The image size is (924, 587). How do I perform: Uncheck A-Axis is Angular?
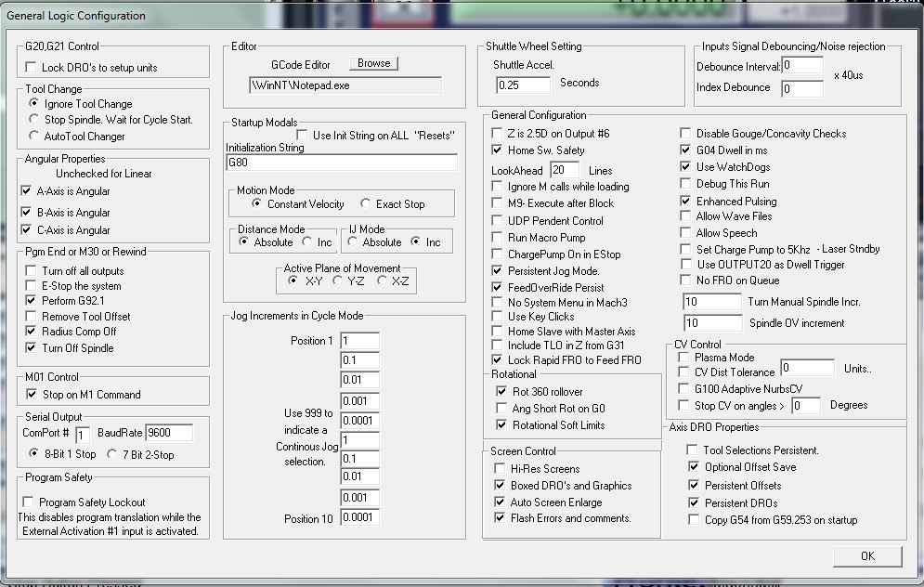click(27, 191)
